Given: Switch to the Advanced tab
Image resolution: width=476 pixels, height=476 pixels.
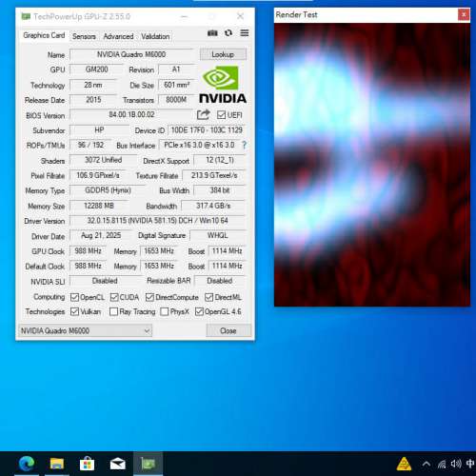Looking at the screenshot, I should tap(118, 36).
